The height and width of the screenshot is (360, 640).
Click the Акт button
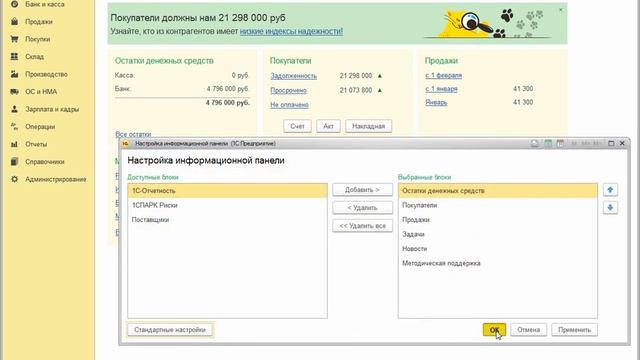click(x=328, y=126)
